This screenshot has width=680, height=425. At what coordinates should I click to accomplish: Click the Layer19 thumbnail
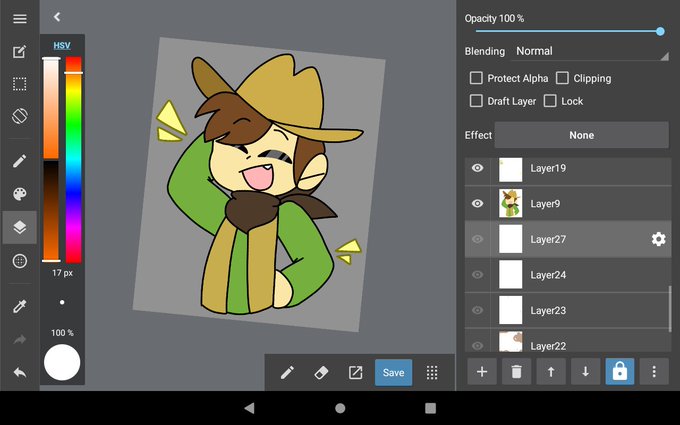(x=510, y=170)
